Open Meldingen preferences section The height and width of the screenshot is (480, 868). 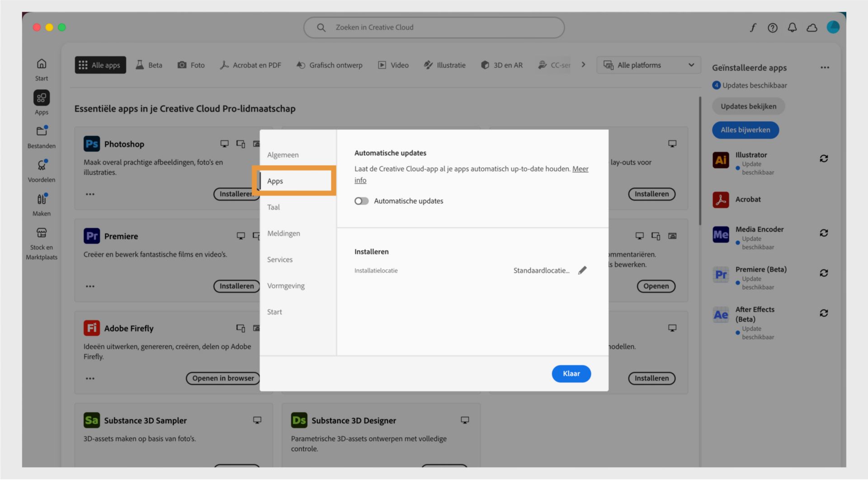click(283, 234)
